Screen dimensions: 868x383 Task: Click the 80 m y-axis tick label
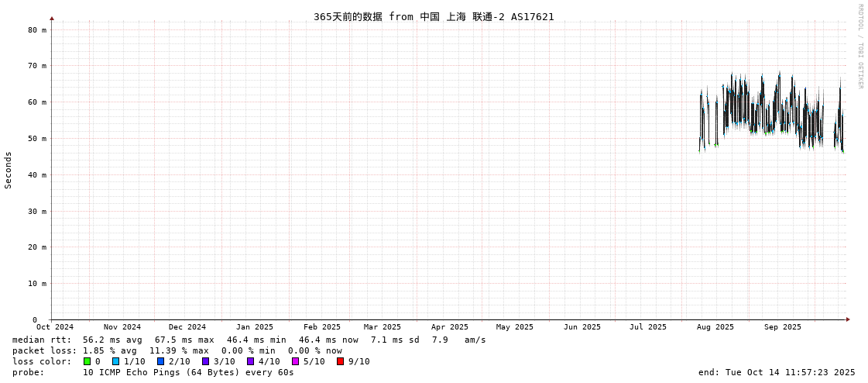(37, 29)
